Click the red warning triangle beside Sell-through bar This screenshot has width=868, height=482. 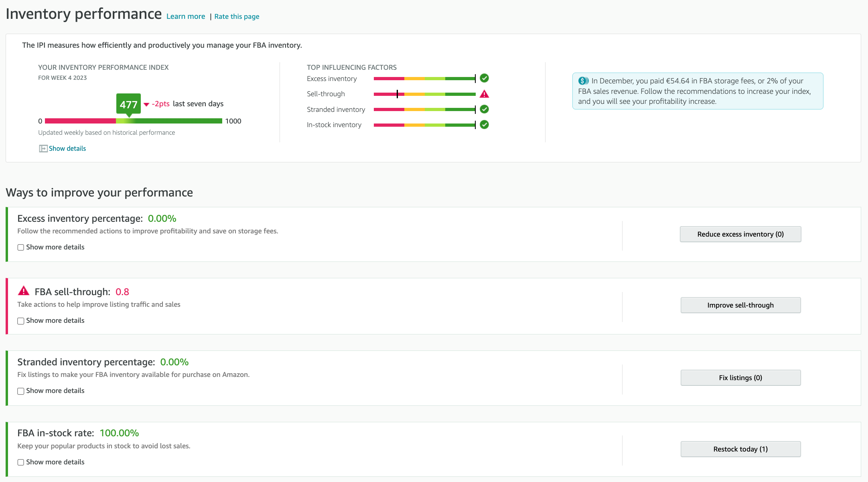(x=484, y=94)
